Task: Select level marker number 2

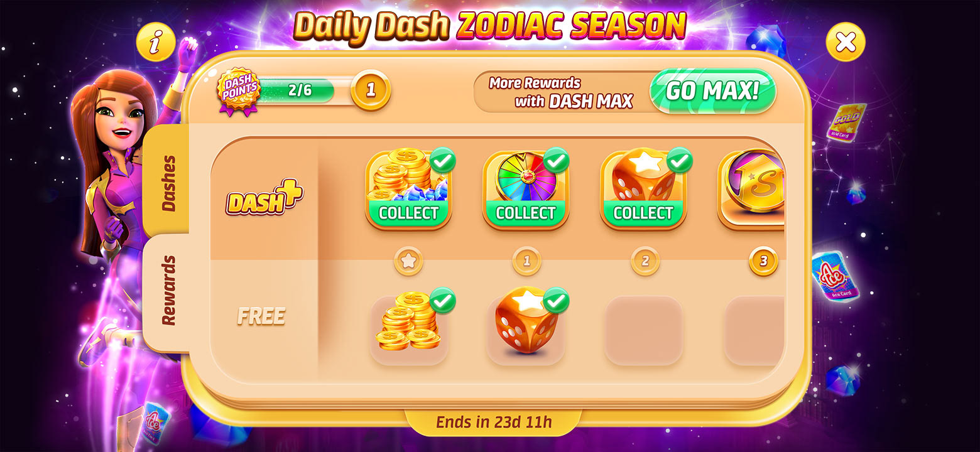Action: 645,261
